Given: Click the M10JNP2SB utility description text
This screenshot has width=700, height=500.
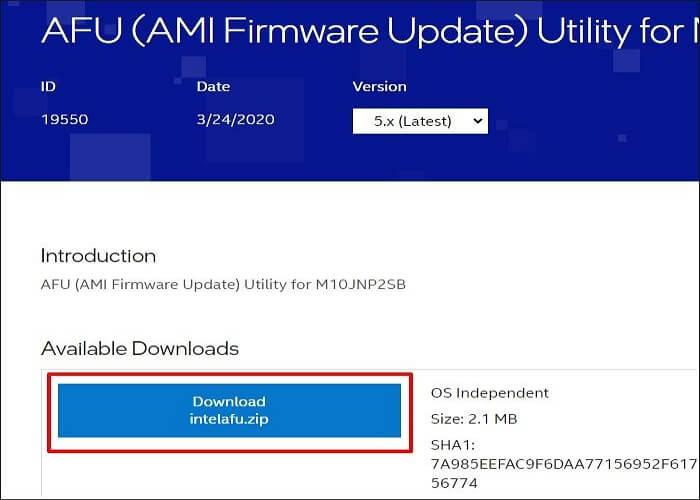Looking at the screenshot, I should pyautogui.click(x=223, y=285).
